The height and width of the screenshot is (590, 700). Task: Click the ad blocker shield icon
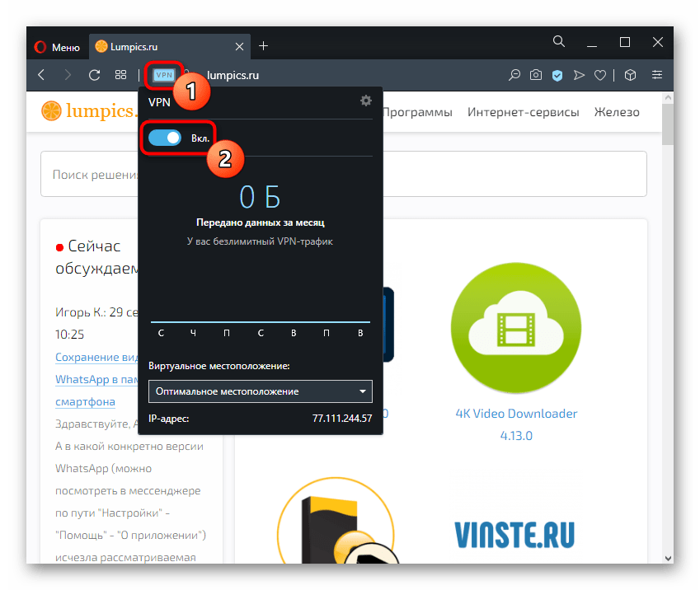point(557,75)
